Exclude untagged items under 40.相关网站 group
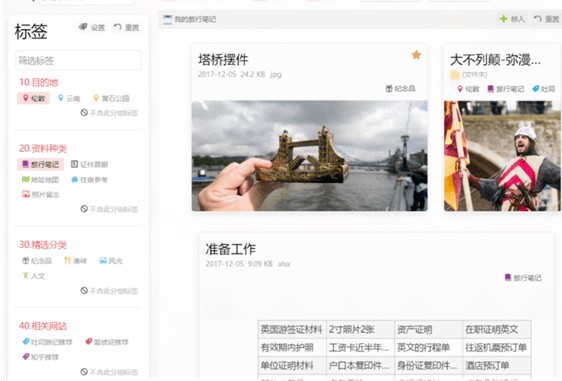 (x=109, y=372)
